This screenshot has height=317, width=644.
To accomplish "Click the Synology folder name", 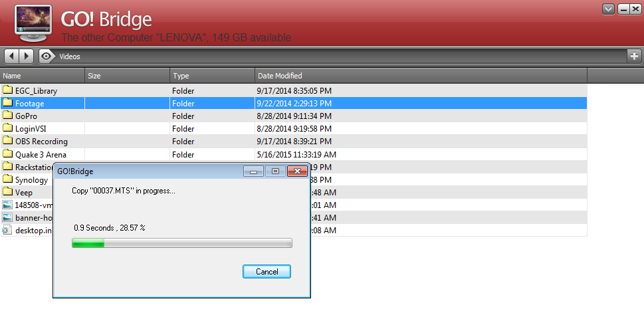I will (x=32, y=180).
